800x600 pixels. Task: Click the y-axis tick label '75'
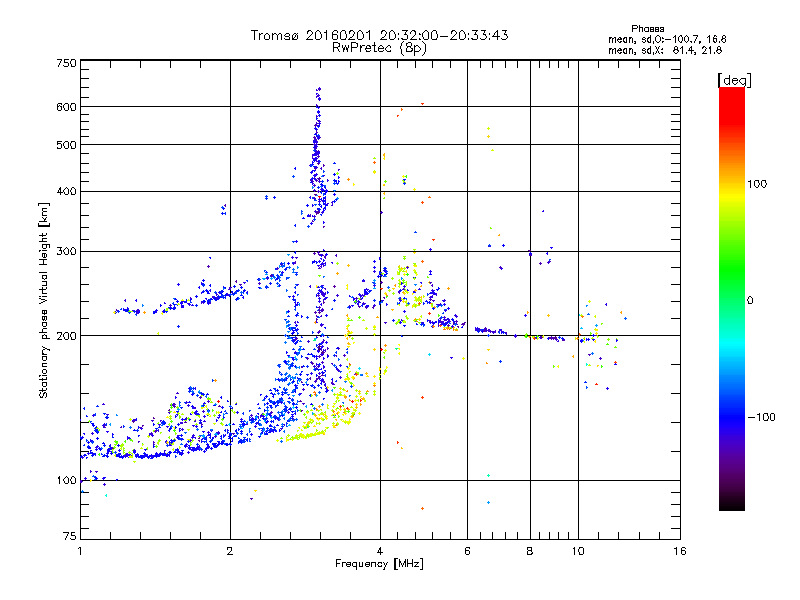(70, 536)
